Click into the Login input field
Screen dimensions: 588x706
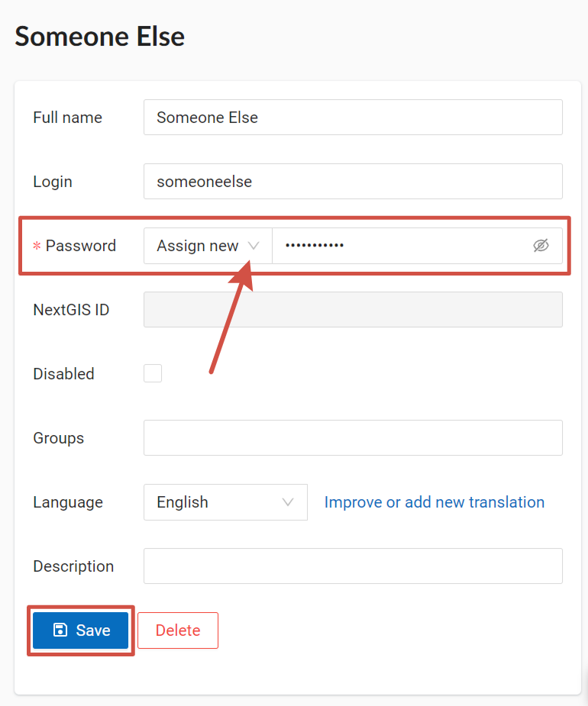point(353,182)
